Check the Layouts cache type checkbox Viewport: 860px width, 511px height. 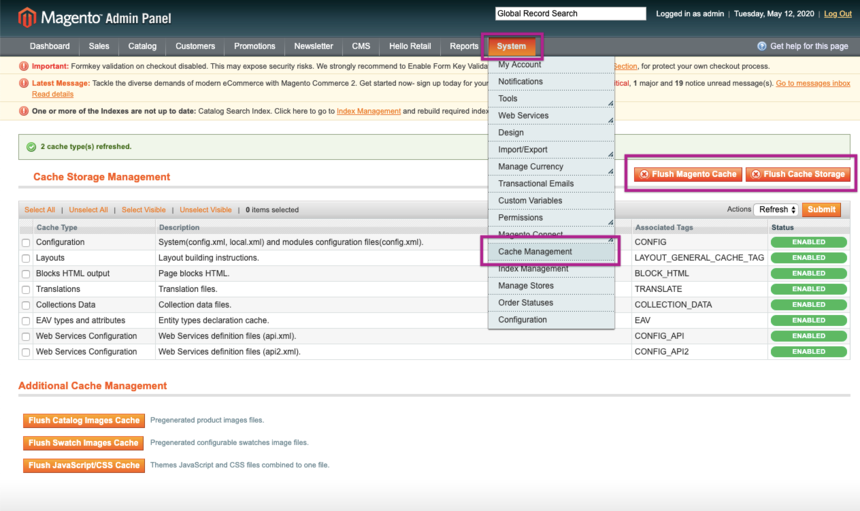26,258
